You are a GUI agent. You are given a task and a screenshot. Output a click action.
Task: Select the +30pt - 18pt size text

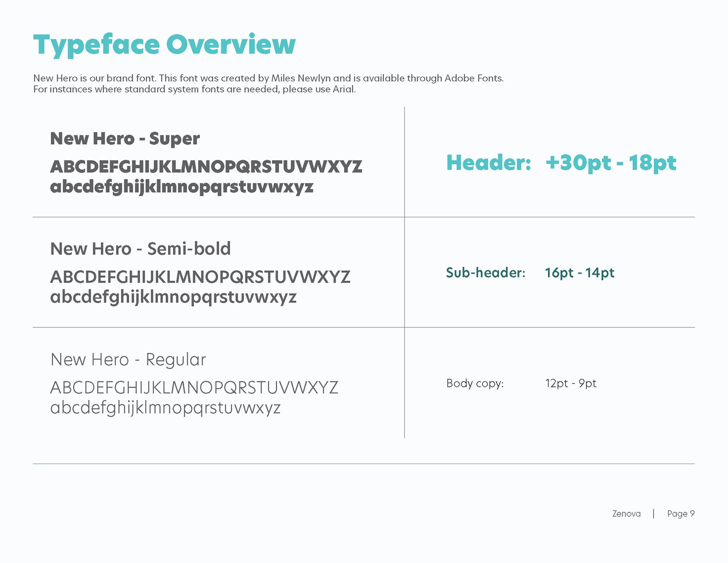610,163
